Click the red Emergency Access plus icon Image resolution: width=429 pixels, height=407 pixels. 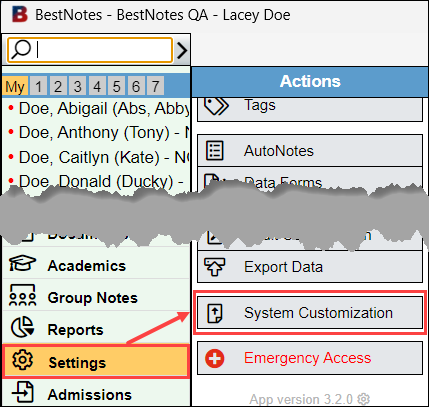pos(215,358)
